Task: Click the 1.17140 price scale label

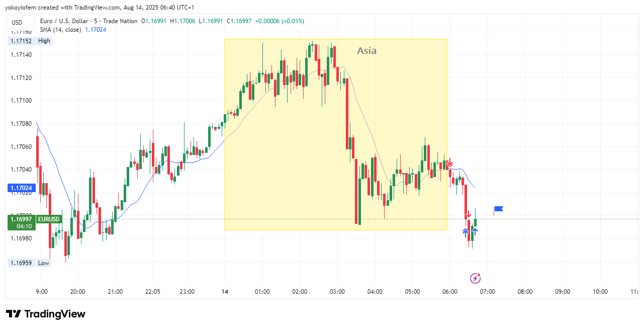Action: pyautogui.click(x=21, y=54)
